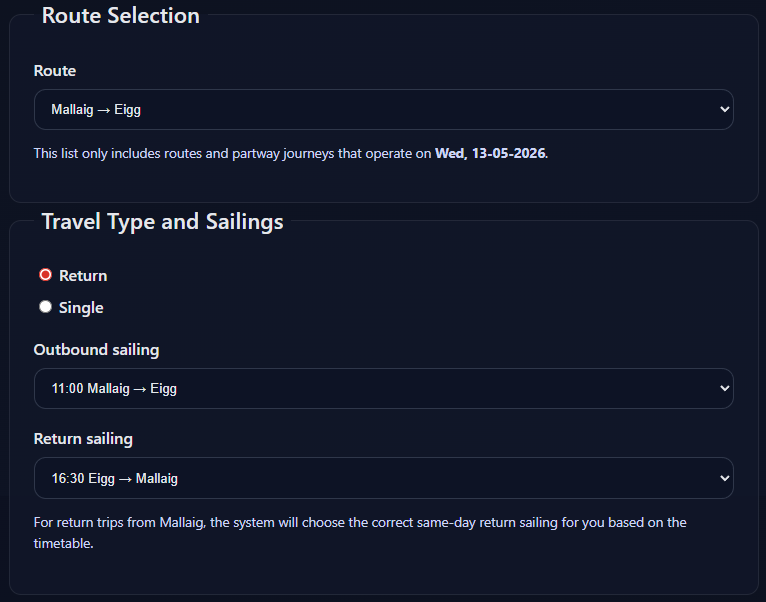766x602 pixels.
Task: Select the Return radio button
Action: 45,275
